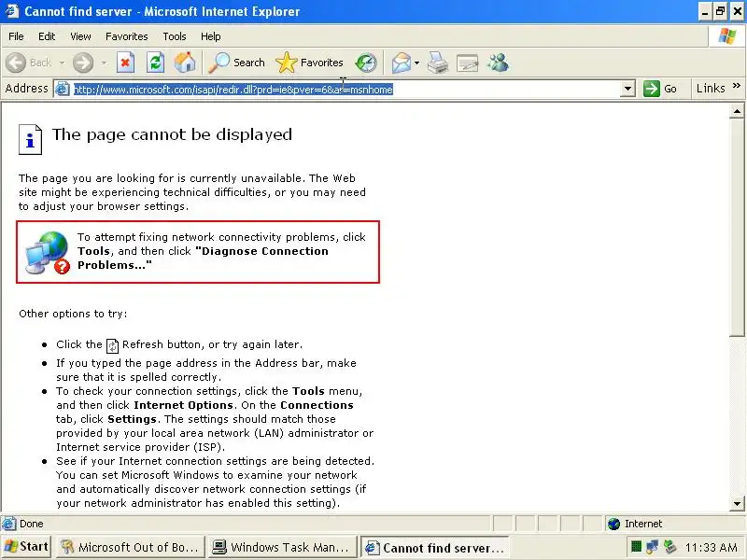This screenshot has height=560, width=747.
Task: Open the History toolbar icon
Action: pos(366,63)
